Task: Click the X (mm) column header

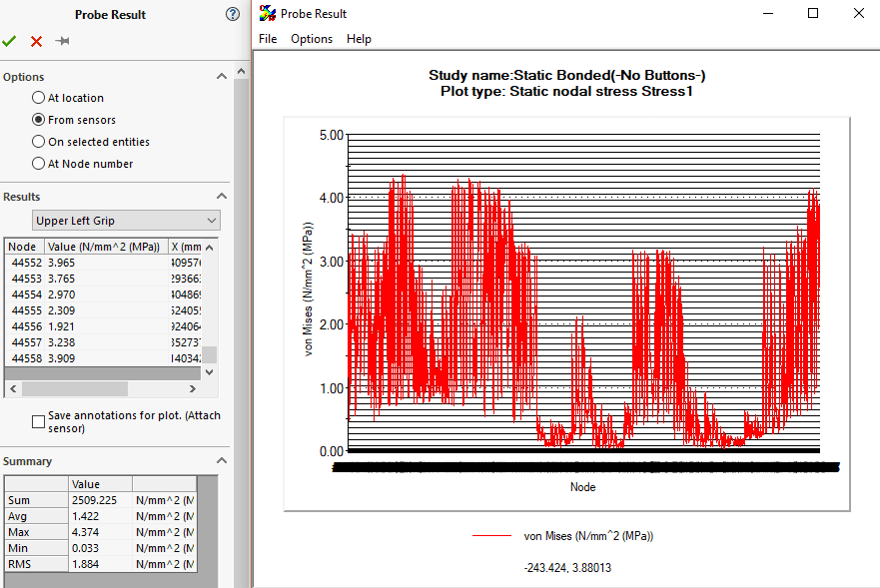Action: click(185, 247)
